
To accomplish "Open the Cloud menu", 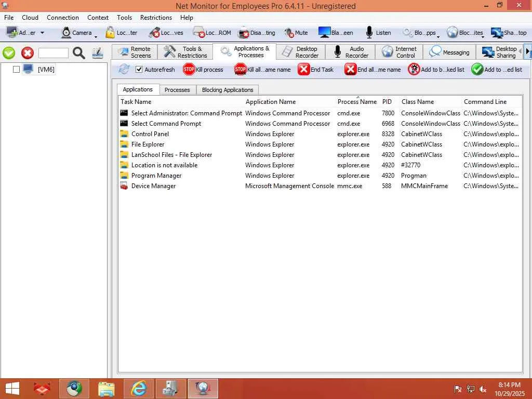I will click(x=30, y=17).
